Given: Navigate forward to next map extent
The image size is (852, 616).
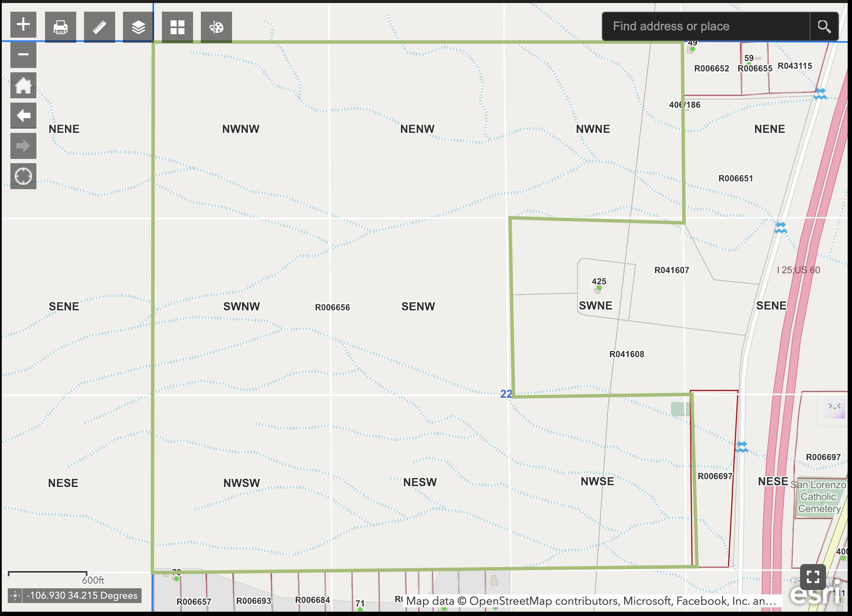Looking at the screenshot, I should tap(23, 145).
